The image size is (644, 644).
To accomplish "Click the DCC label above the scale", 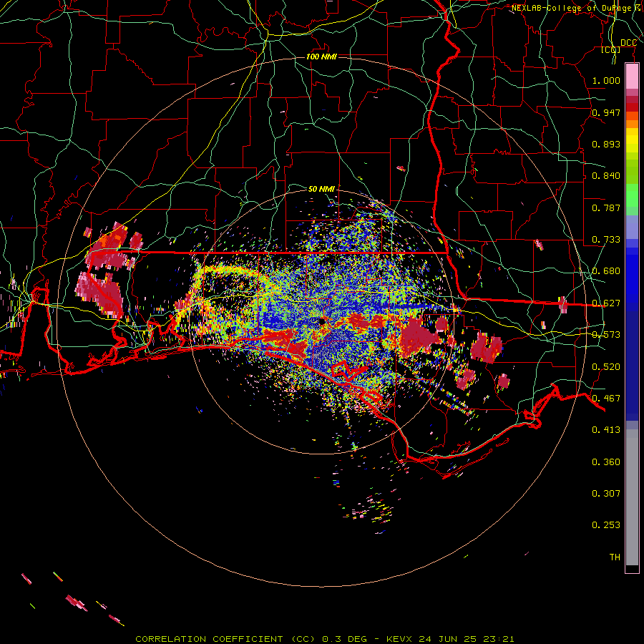I will [628, 43].
